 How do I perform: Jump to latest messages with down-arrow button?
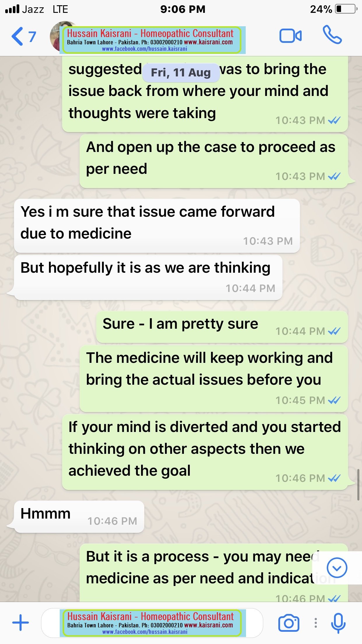[337, 568]
